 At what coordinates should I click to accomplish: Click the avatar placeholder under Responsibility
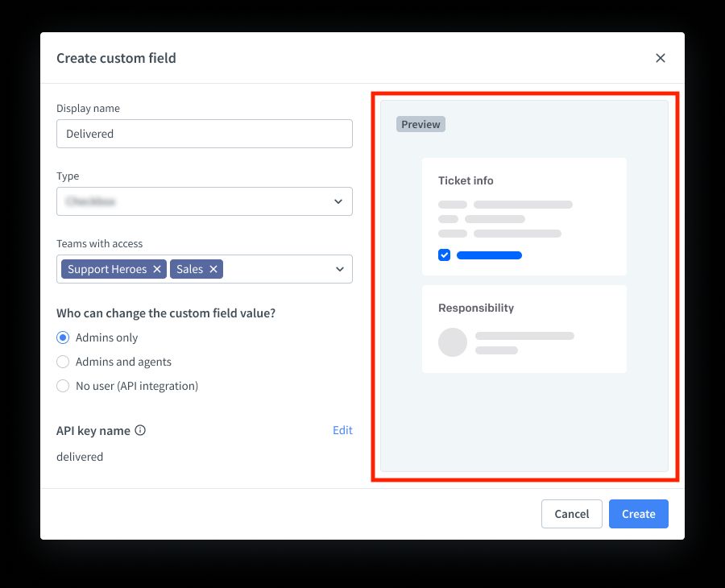click(x=453, y=342)
